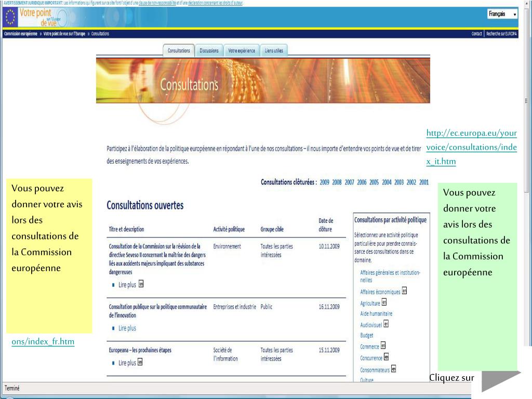
Task: Open Recherche sur EUROPA link
Action: click(501, 34)
